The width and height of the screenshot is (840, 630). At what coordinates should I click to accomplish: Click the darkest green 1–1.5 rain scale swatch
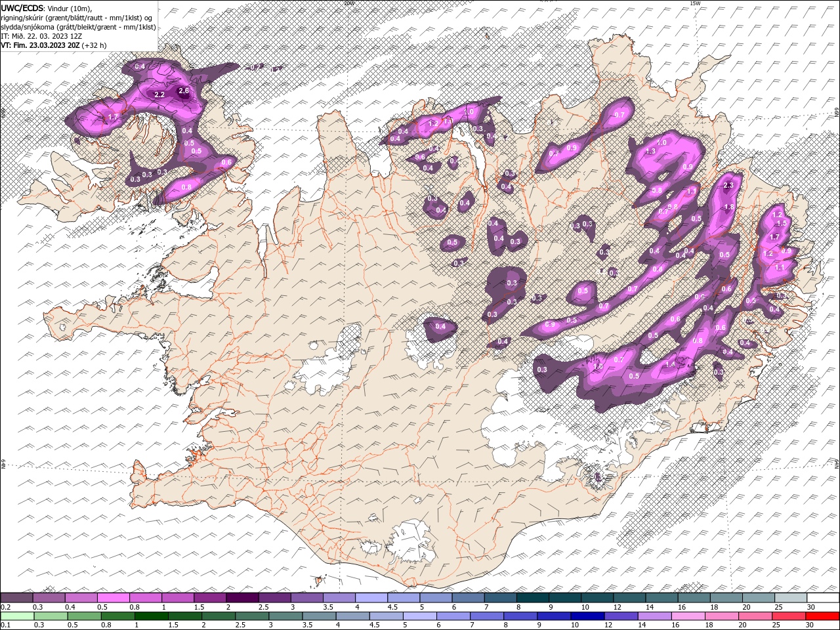tap(151, 616)
